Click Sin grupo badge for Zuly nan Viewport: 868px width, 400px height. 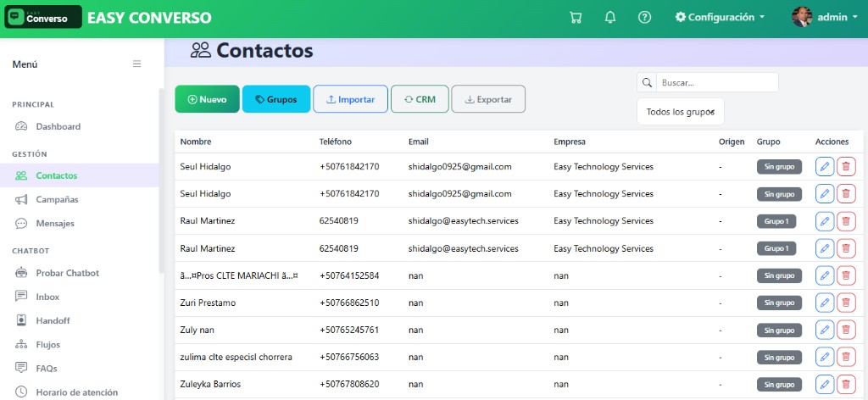pyautogui.click(x=780, y=331)
